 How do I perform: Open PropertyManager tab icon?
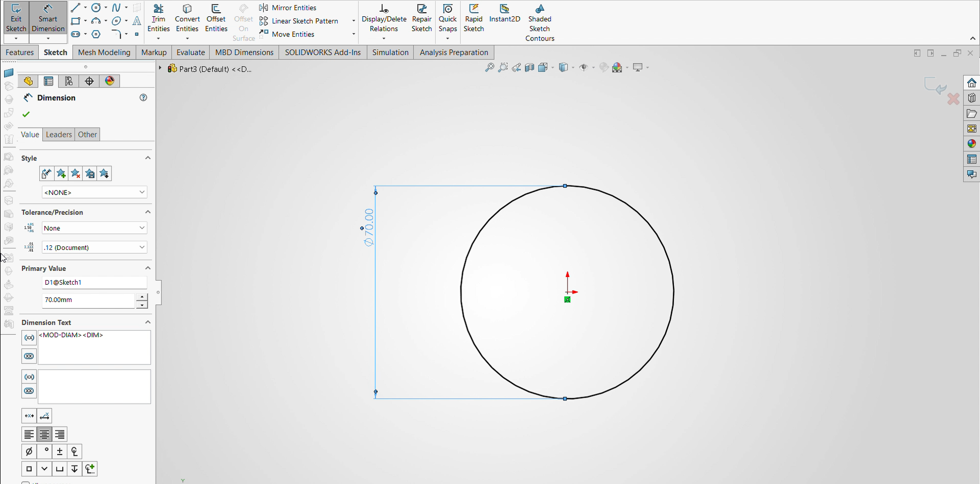click(49, 81)
